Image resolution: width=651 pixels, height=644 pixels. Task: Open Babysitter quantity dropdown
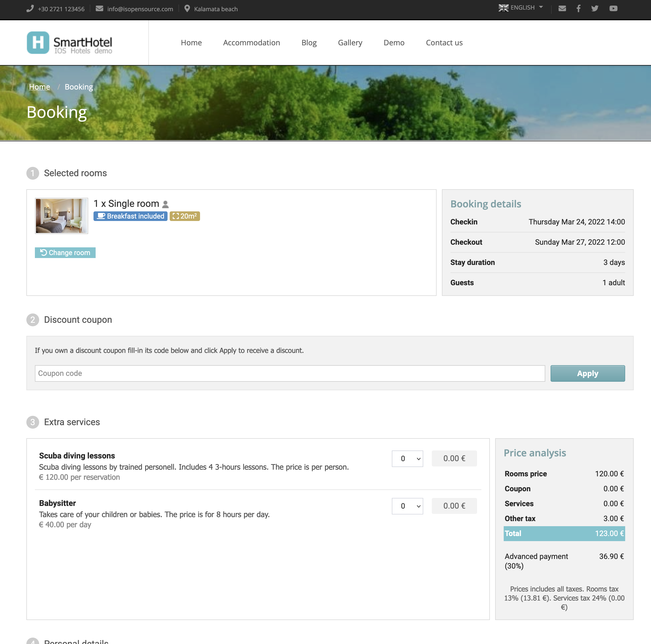pyautogui.click(x=407, y=506)
